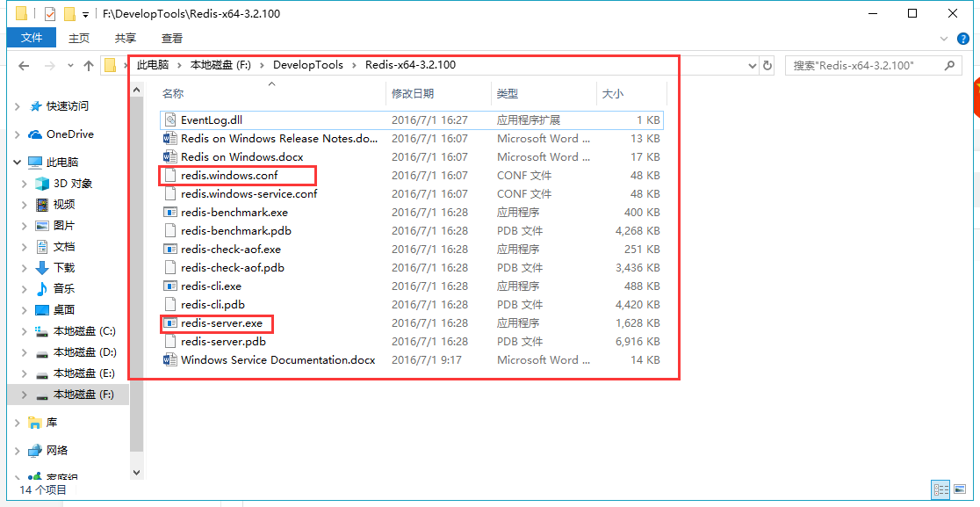Click the Redis-x64-3.2.100 breadcrumb

[411, 65]
